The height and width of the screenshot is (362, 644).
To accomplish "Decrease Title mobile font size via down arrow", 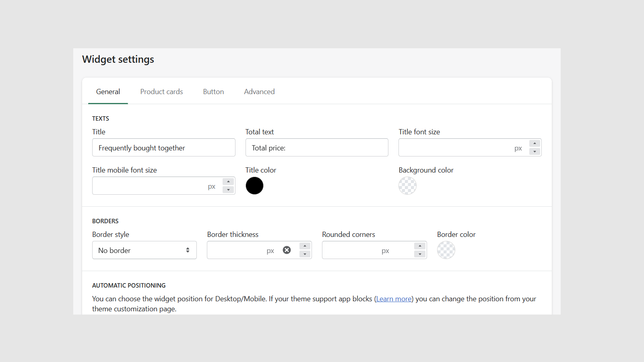I will 228,190.
